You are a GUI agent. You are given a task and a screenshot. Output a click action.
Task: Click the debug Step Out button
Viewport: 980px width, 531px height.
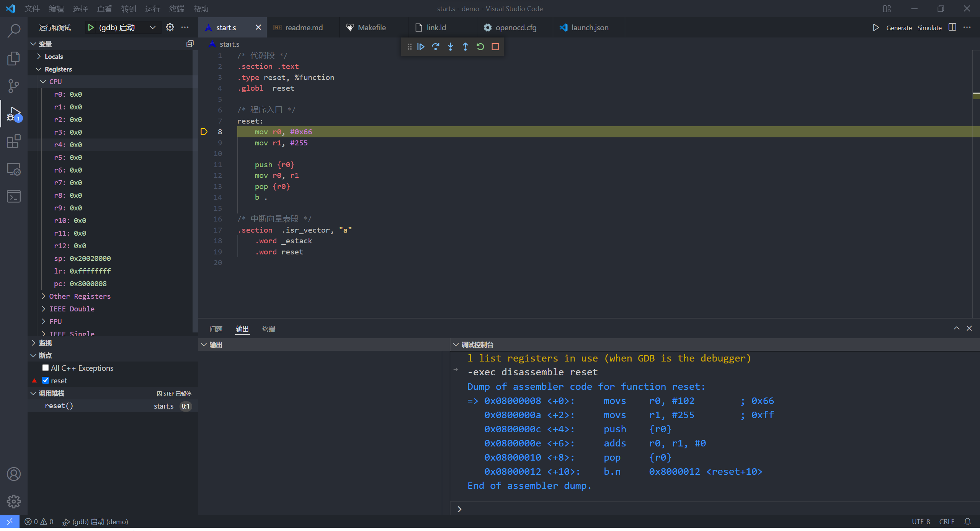pyautogui.click(x=465, y=47)
